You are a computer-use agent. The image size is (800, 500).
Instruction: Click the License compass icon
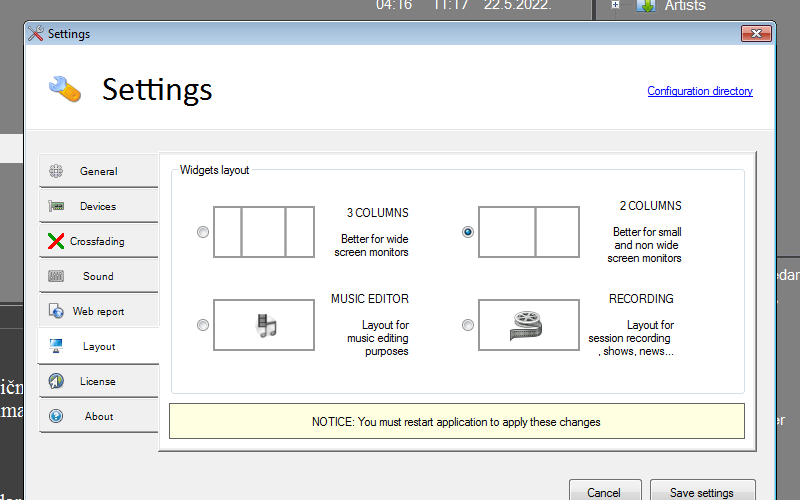point(56,381)
